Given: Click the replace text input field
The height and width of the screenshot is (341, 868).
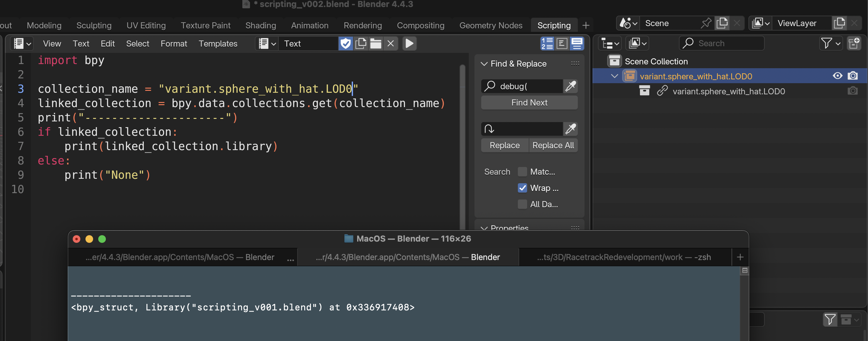Looking at the screenshot, I should (x=522, y=129).
